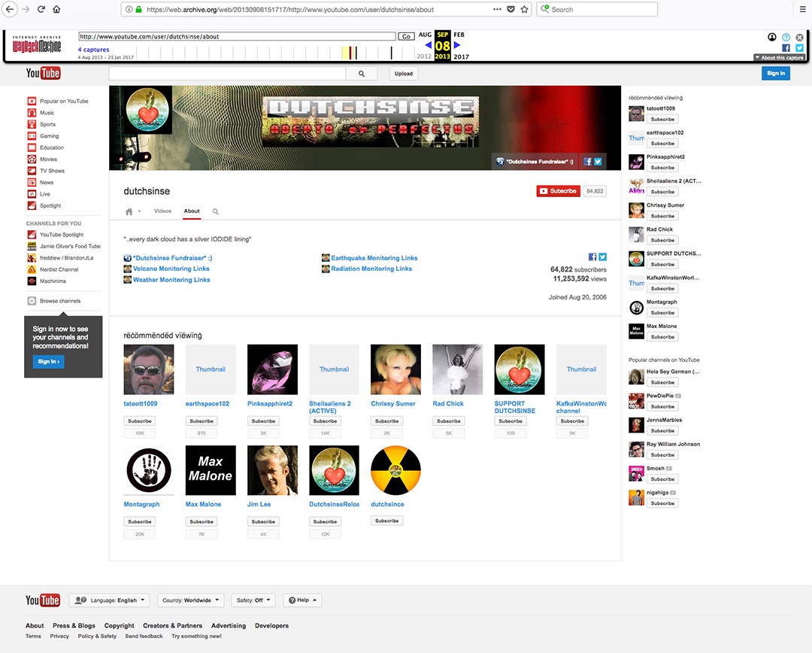Go to previous capture with the blue left arrow

point(429,45)
